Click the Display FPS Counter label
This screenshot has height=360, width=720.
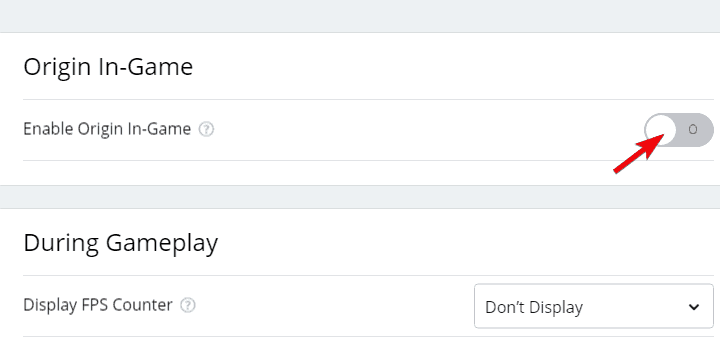coord(98,305)
